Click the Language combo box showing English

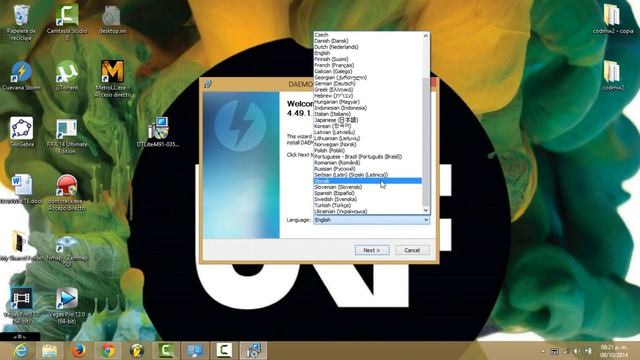click(x=371, y=220)
